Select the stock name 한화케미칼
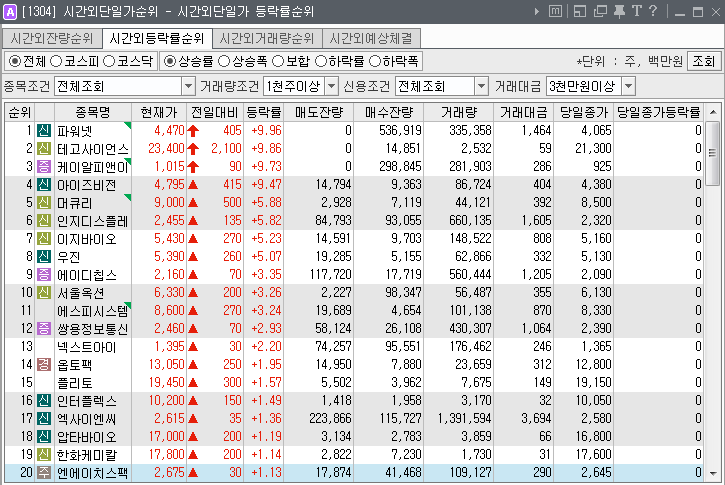The width and height of the screenshot is (725, 485). pyautogui.click(x=87, y=455)
